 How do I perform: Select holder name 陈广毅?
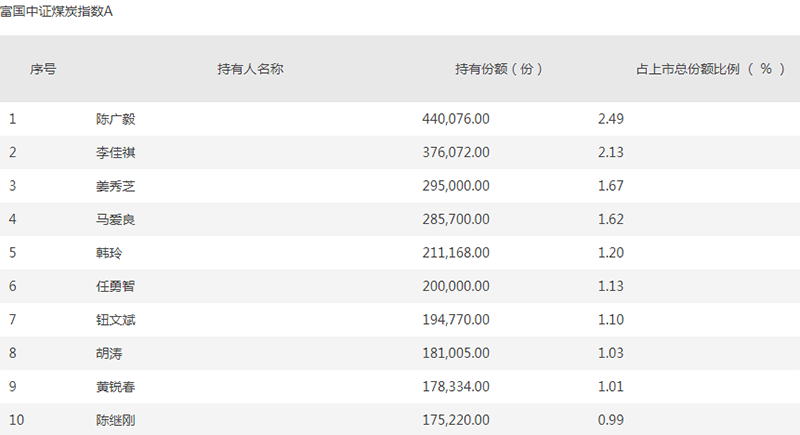point(115,119)
